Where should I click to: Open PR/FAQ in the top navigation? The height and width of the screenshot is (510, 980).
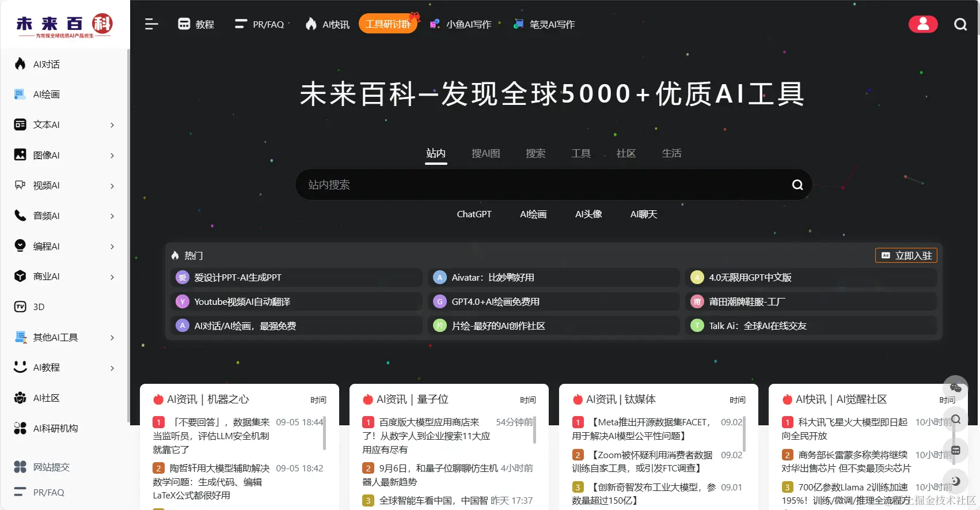pyautogui.click(x=260, y=24)
